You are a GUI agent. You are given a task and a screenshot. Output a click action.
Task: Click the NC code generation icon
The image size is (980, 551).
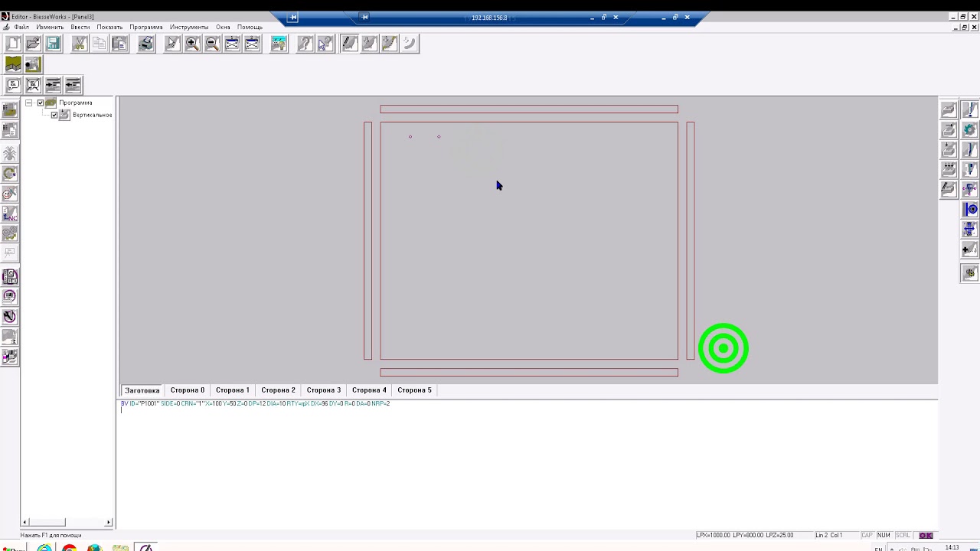(10, 214)
